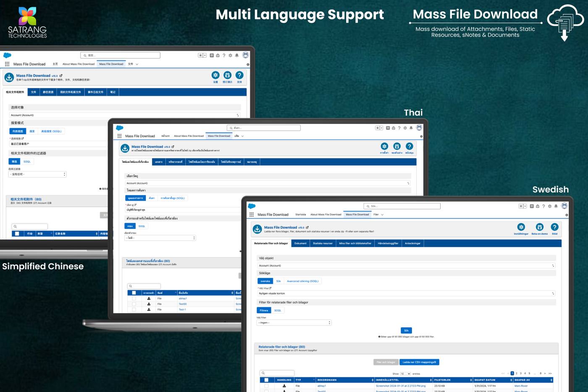Open Stöd using the question mark icon

[554, 227]
